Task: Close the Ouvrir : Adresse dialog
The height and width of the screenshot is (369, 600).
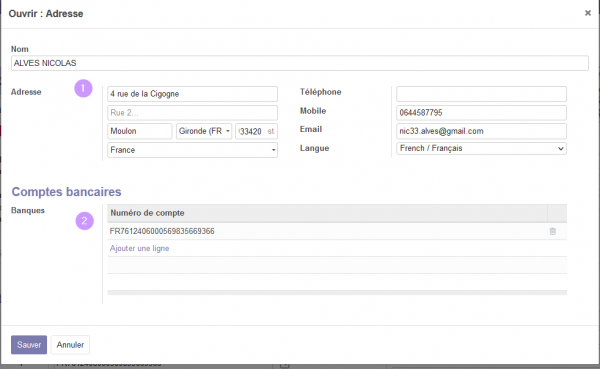Action: (x=588, y=13)
